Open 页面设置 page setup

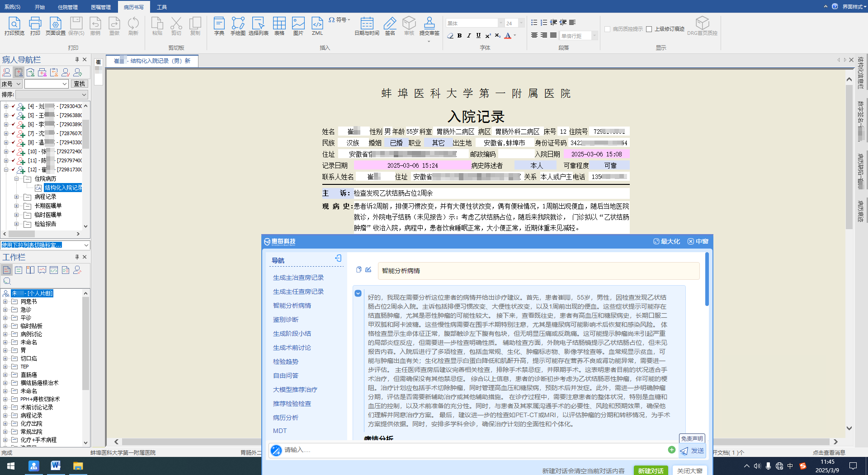pos(55,26)
